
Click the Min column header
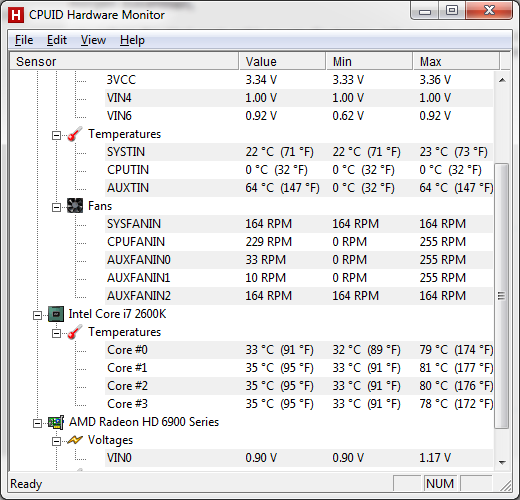(369, 61)
